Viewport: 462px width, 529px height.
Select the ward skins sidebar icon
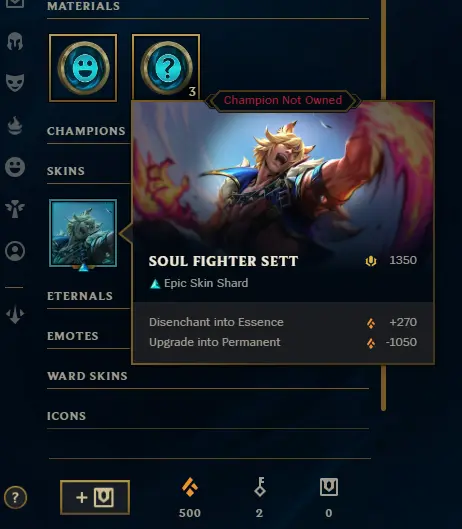(15, 209)
